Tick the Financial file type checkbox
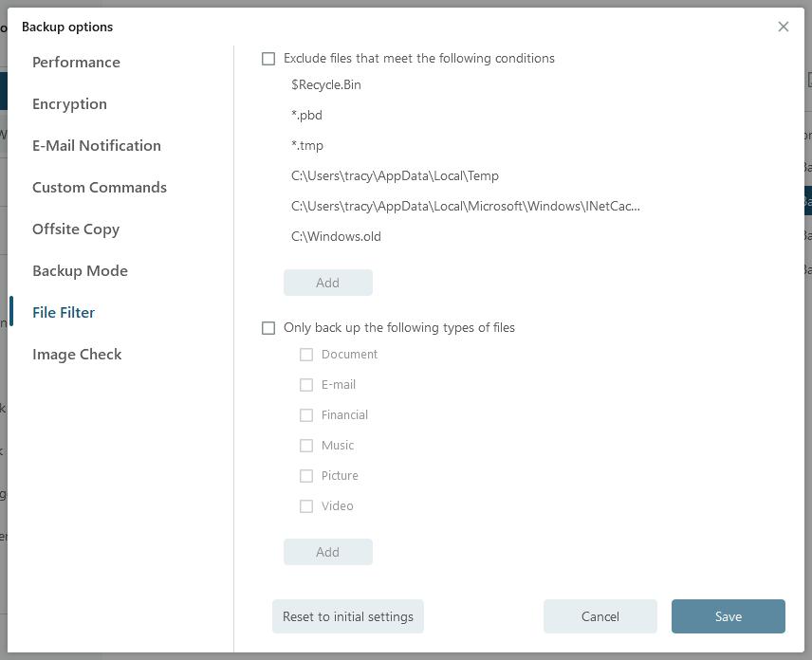 click(306, 415)
